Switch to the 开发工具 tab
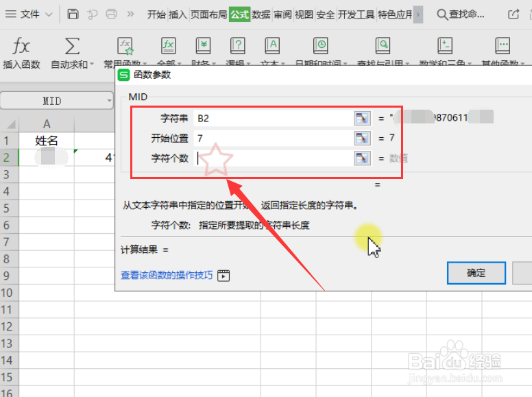Viewport: 532px width, 397px height. (x=356, y=14)
